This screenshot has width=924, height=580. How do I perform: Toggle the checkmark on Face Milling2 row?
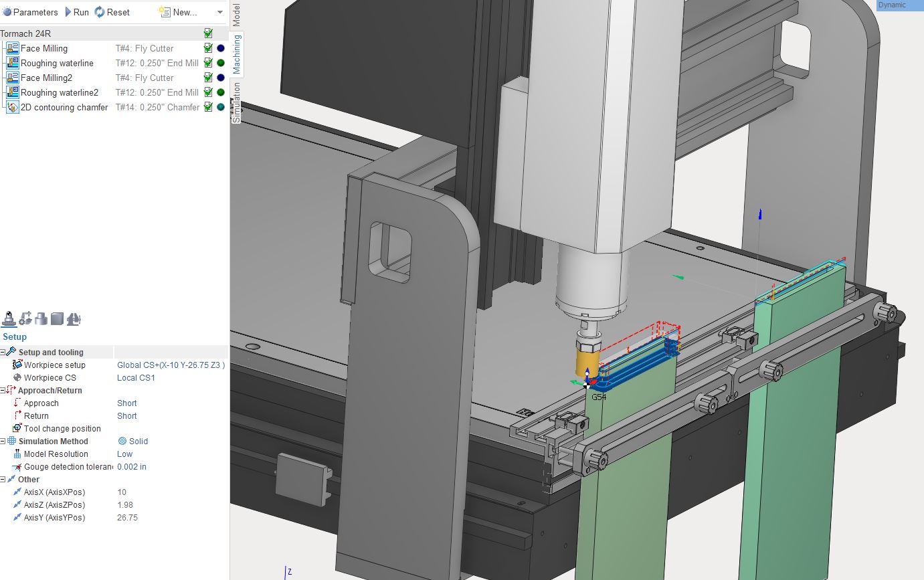(208, 78)
